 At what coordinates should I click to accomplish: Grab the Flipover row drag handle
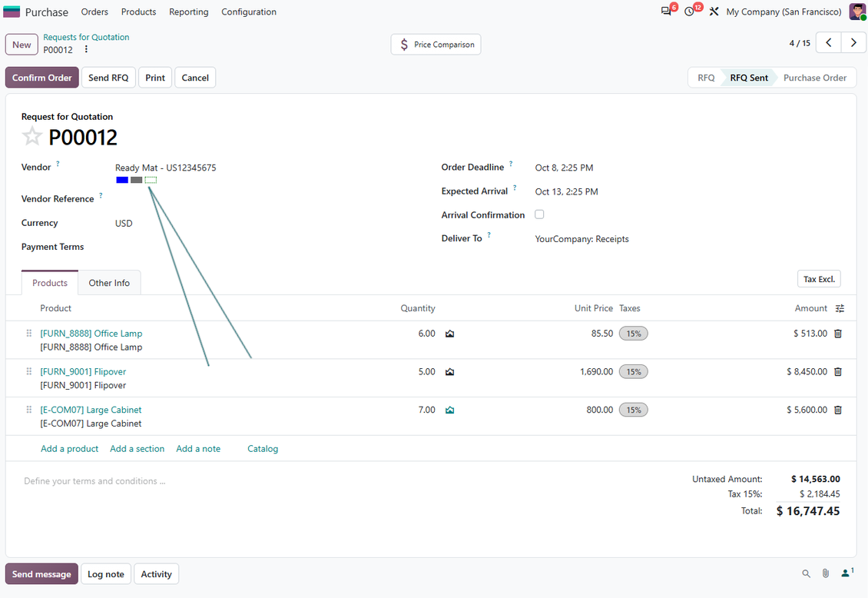(x=28, y=371)
